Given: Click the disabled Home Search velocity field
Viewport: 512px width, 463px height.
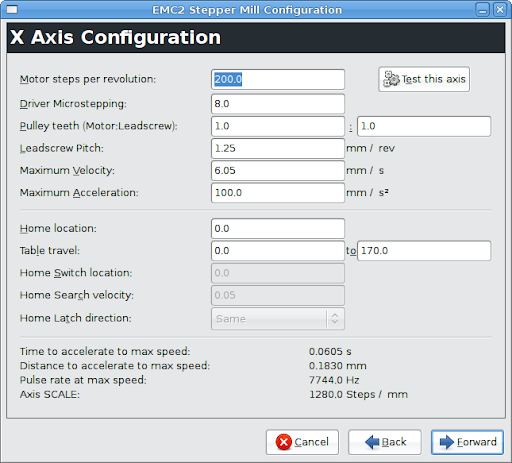Looking at the screenshot, I should tap(278, 295).
